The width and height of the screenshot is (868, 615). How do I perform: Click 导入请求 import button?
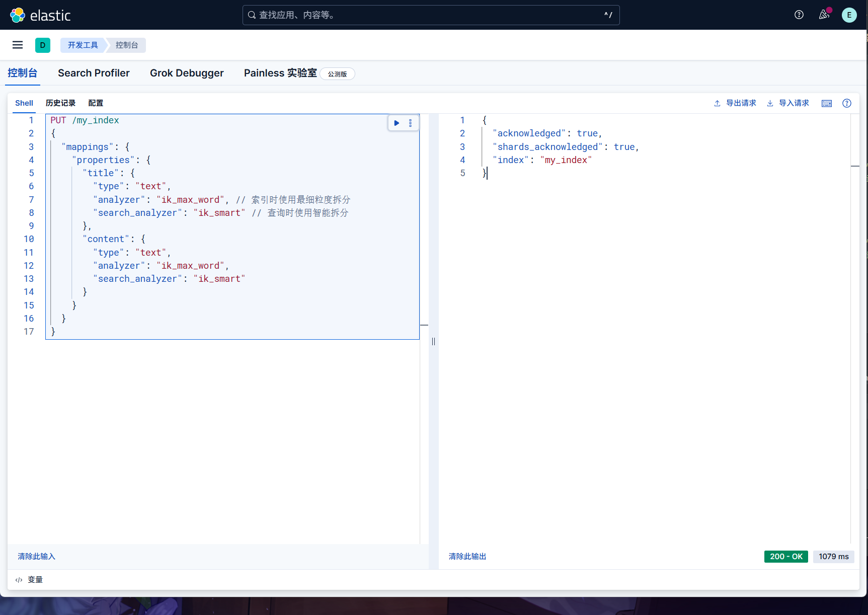[788, 103]
